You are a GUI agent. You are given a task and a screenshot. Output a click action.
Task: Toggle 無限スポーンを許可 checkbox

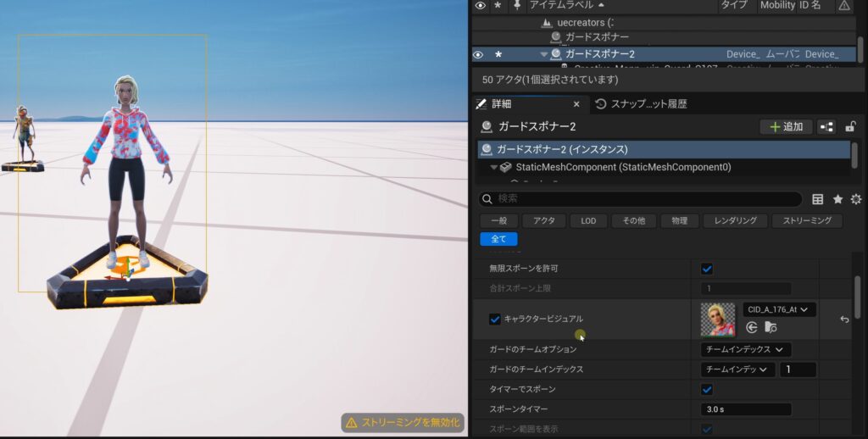[x=707, y=269]
